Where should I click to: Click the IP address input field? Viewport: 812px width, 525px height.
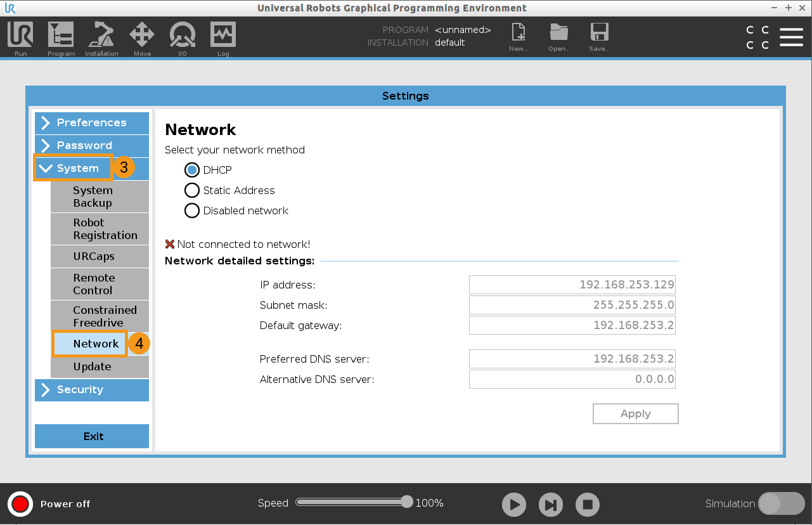click(x=571, y=284)
